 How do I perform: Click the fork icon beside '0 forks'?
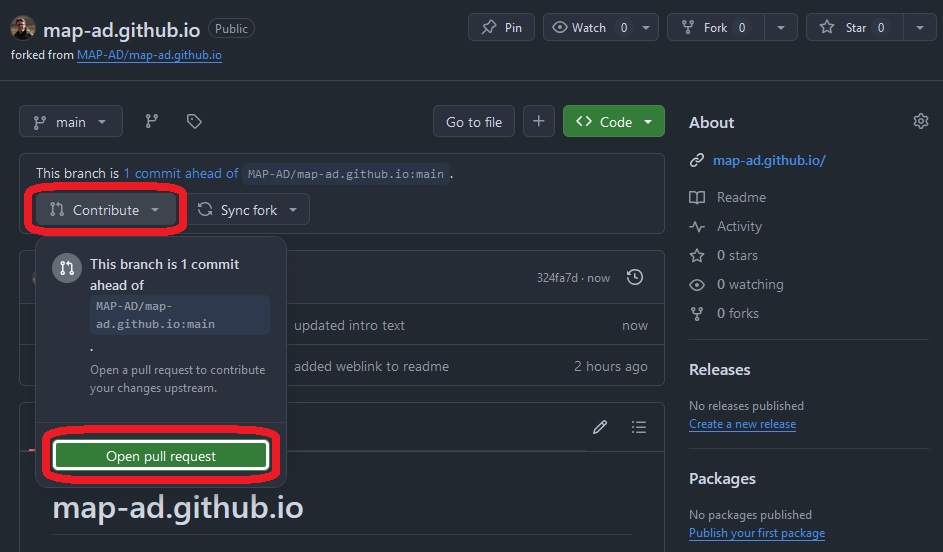pos(696,313)
